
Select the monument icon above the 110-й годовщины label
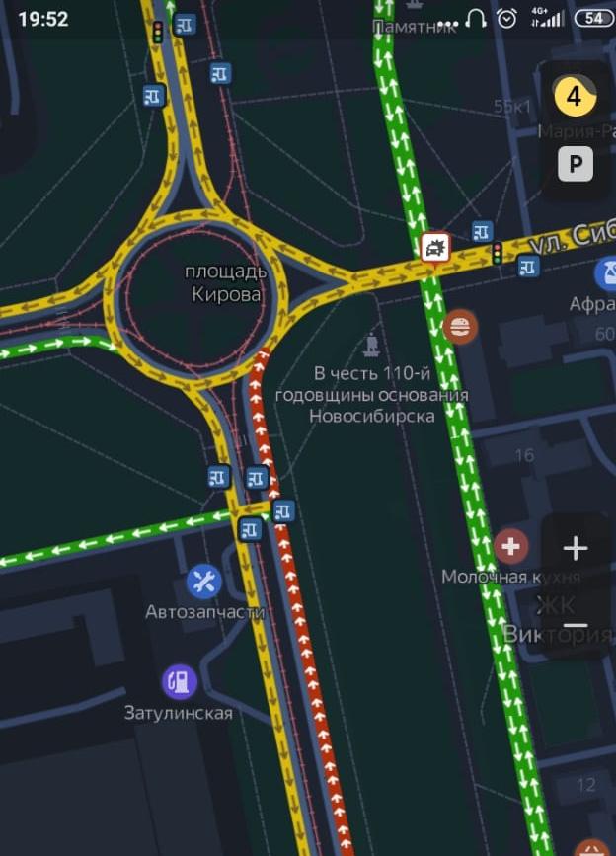coord(371,345)
